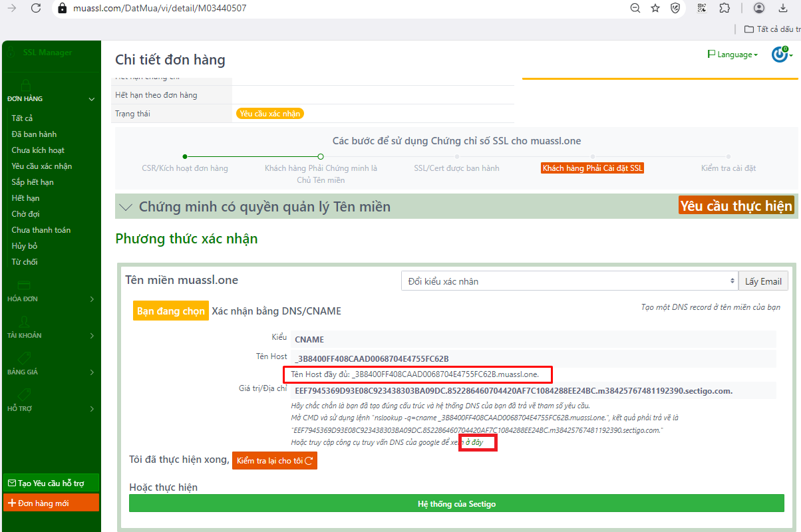The image size is (801, 532).
Task: Click the 'Kiểm tra lại cho tôi' button
Action: pos(274,461)
